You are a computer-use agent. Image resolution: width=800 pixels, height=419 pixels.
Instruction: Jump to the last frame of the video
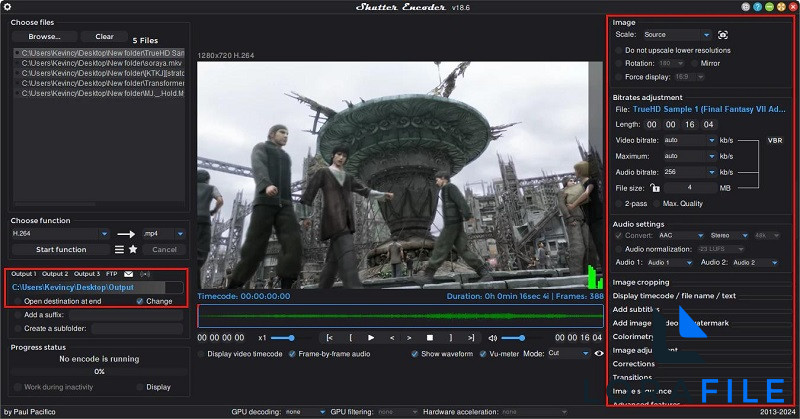[x=471, y=337]
